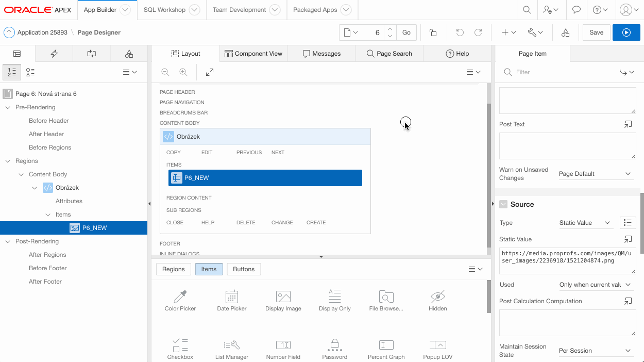Toggle the Items filter in gallery

pos(209,269)
